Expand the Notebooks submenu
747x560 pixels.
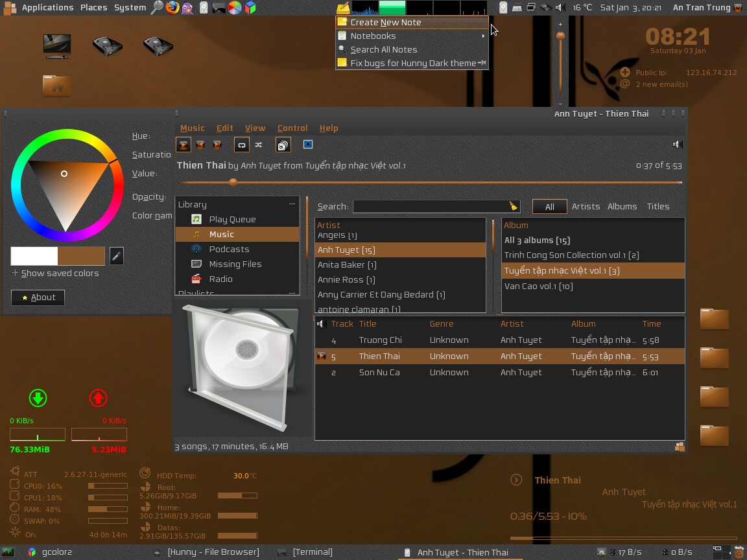(x=412, y=36)
